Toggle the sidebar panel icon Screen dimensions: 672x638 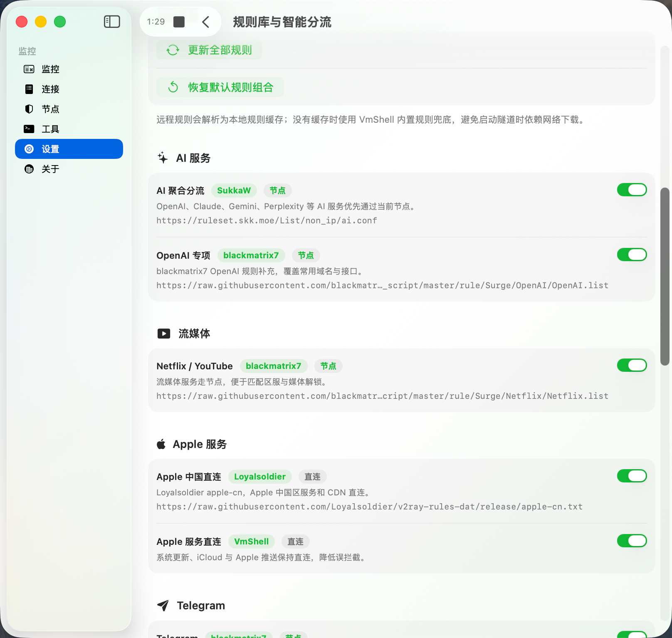(112, 22)
